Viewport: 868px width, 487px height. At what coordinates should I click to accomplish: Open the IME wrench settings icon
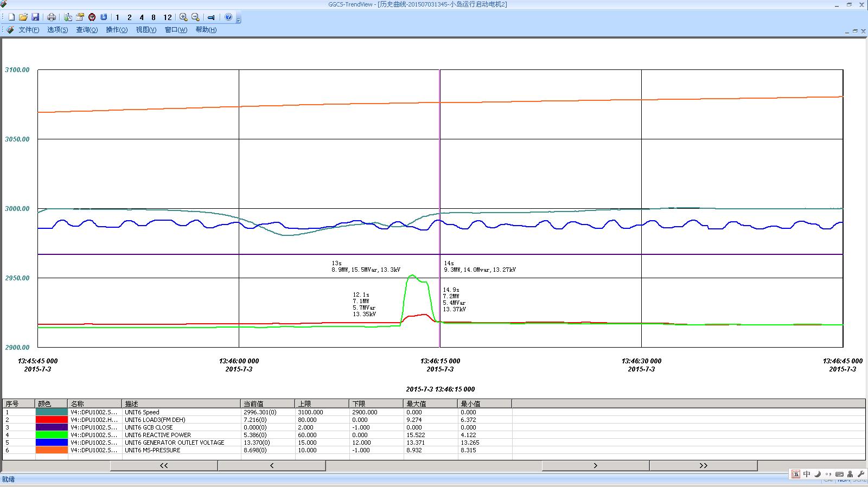[860, 475]
